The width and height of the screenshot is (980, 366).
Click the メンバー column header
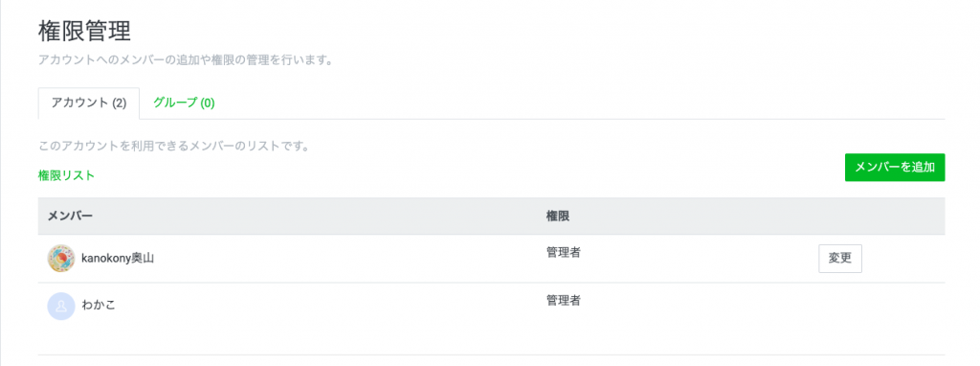click(71, 216)
